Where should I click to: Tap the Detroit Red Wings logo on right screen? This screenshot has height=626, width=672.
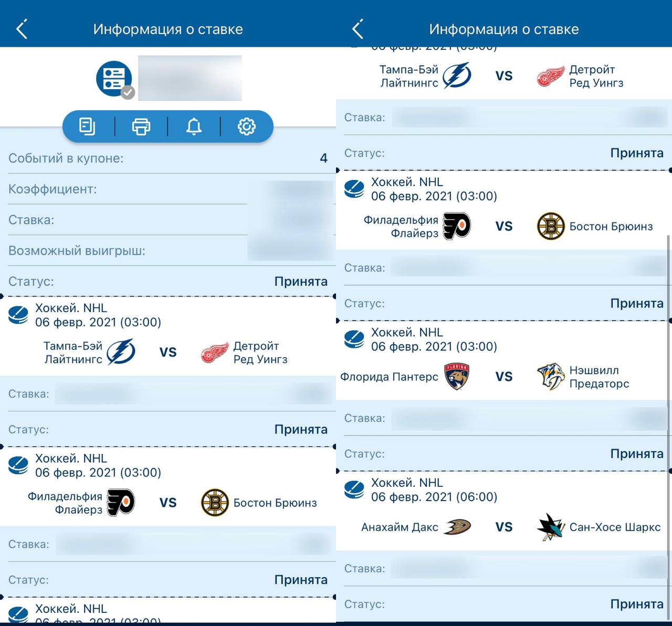click(x=550, y=76)
